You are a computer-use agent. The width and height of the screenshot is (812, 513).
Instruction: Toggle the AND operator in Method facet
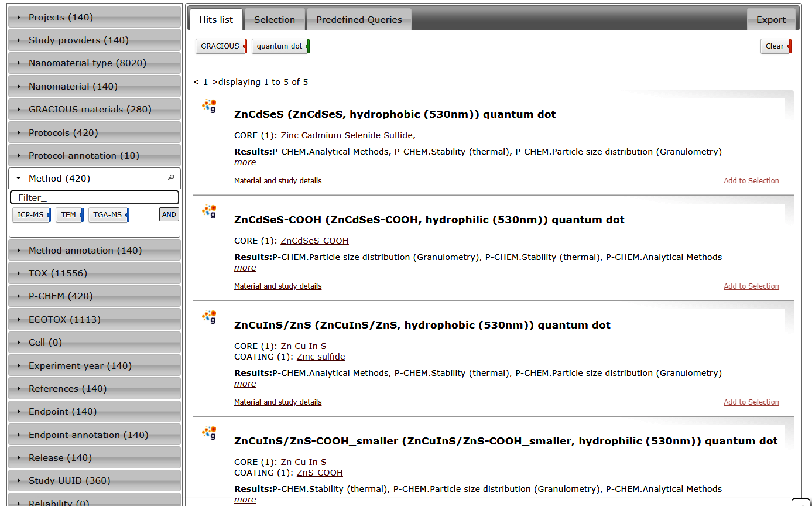(169, 214)
